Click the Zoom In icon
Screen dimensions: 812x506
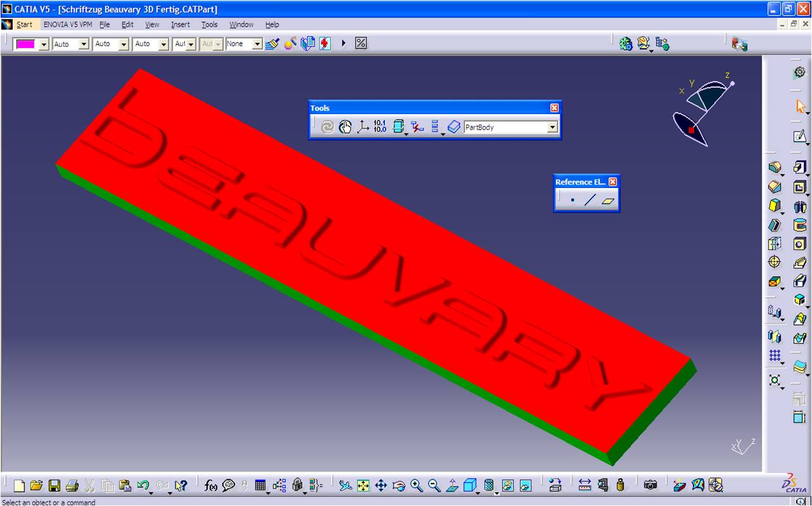(416, 486)
